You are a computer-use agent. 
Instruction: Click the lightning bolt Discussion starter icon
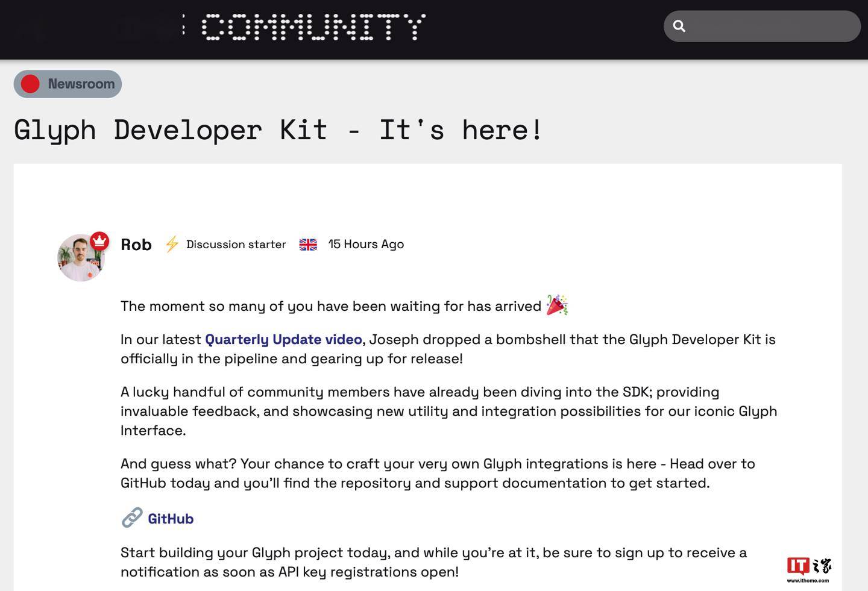pos(172,244)
